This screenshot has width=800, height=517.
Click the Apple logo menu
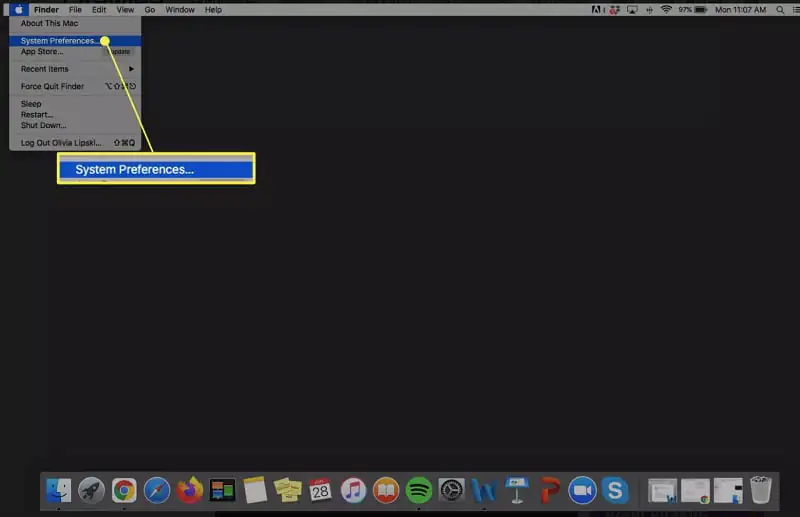point(18,10)
